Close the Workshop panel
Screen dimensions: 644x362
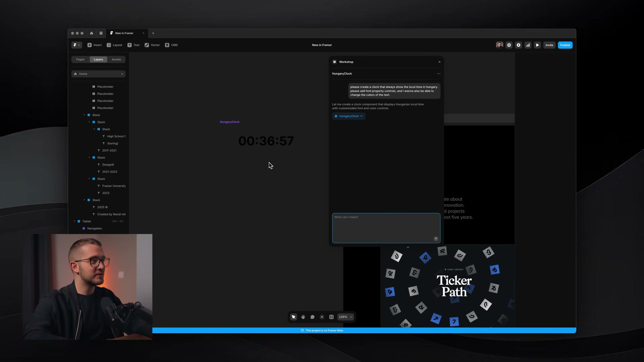[x=439, y=62]
